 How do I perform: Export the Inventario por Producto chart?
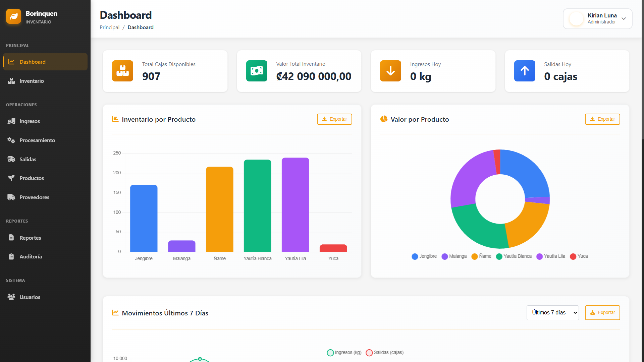[334, 119]
